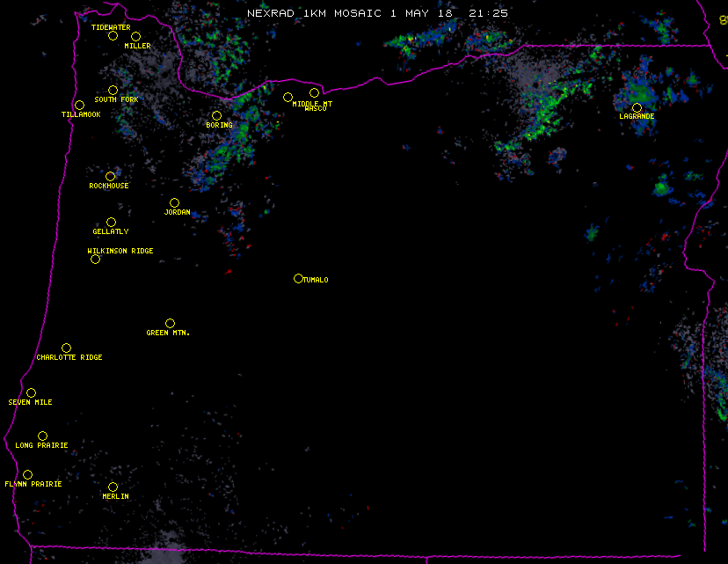
Task: Click the South Fork station circle
Action: pos(113,90)
